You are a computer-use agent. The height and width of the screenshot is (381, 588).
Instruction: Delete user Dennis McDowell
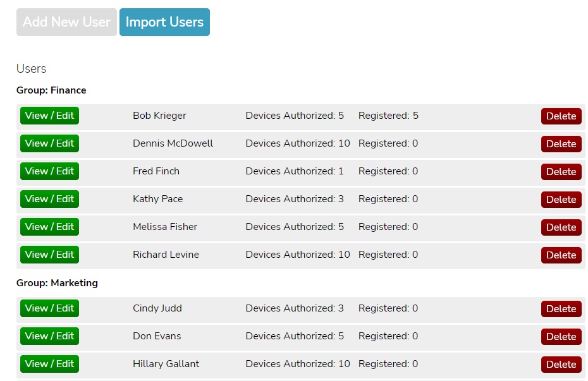point(561,143)
